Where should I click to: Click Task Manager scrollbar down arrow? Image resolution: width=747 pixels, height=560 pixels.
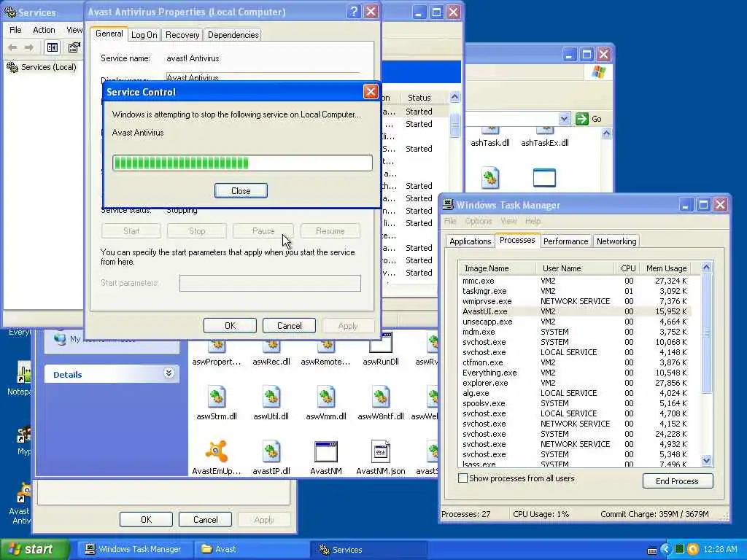pyautogui.click(x=706, y=460)
